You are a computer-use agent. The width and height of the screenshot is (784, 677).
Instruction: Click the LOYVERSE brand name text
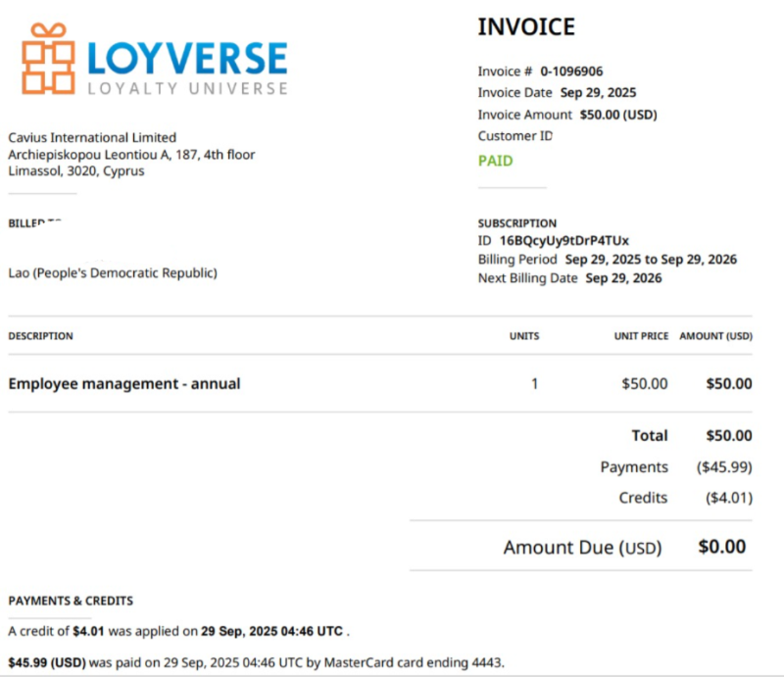coord(186,58)
